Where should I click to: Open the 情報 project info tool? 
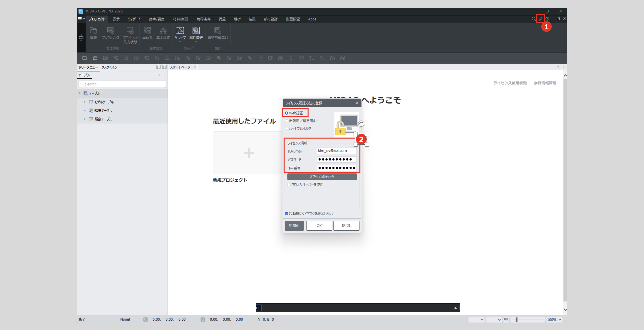[x=93, y=33]
